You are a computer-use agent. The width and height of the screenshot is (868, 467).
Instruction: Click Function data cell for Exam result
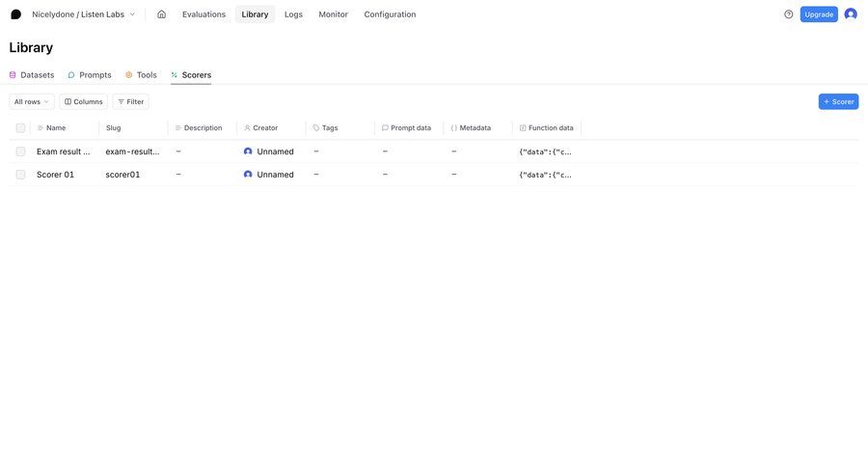[x=545, y=151]
